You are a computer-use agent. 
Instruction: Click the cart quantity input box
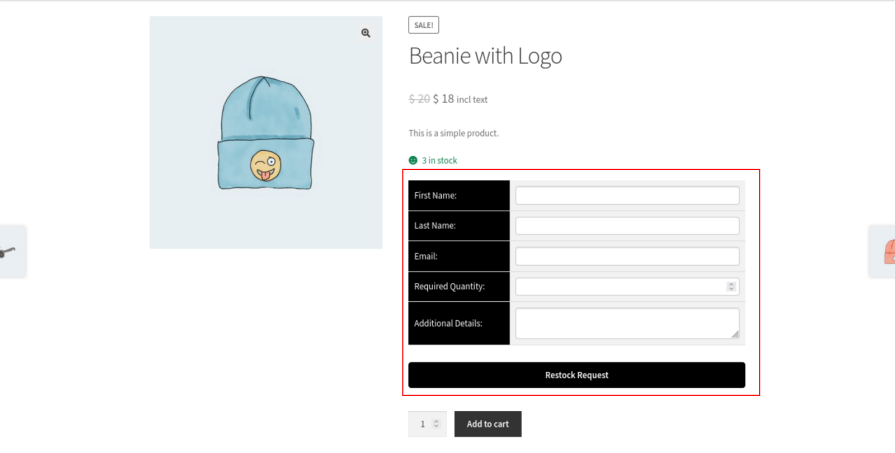(422, 424)
